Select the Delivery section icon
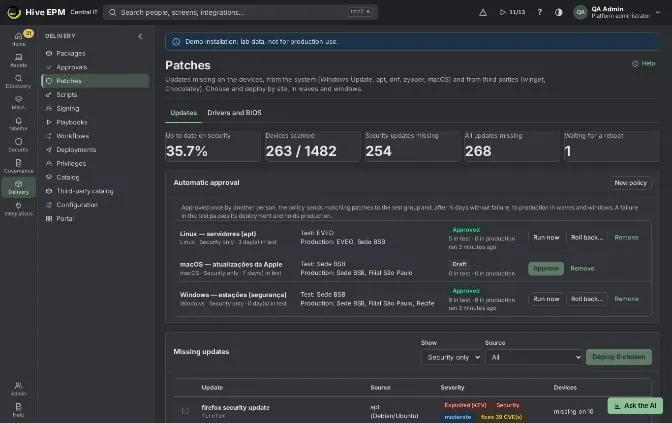 (18, 187)
